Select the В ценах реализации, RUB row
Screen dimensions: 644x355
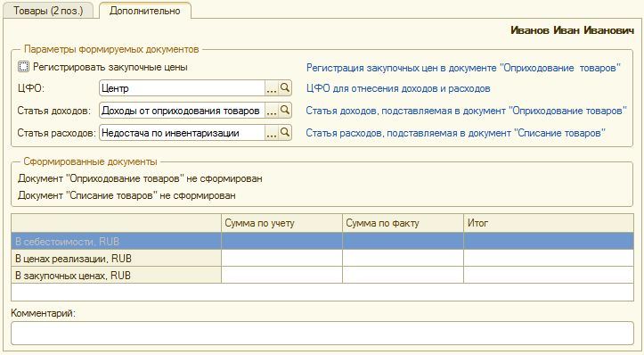(322, 259)
